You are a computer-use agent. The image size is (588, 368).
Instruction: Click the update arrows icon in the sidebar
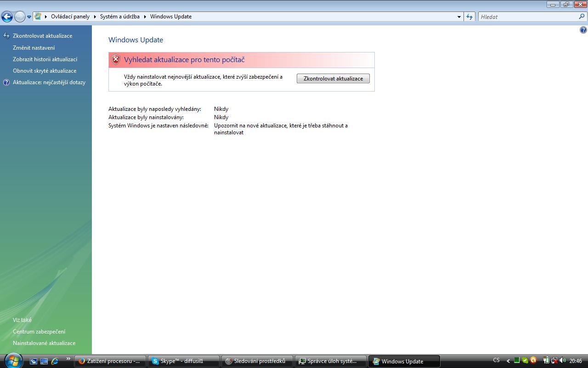pos(6,36)
